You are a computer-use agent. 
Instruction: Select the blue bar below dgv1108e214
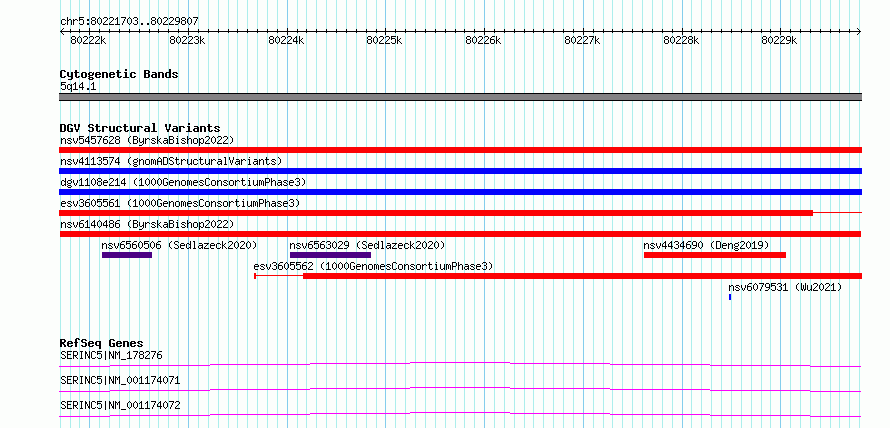click(460, 192)
